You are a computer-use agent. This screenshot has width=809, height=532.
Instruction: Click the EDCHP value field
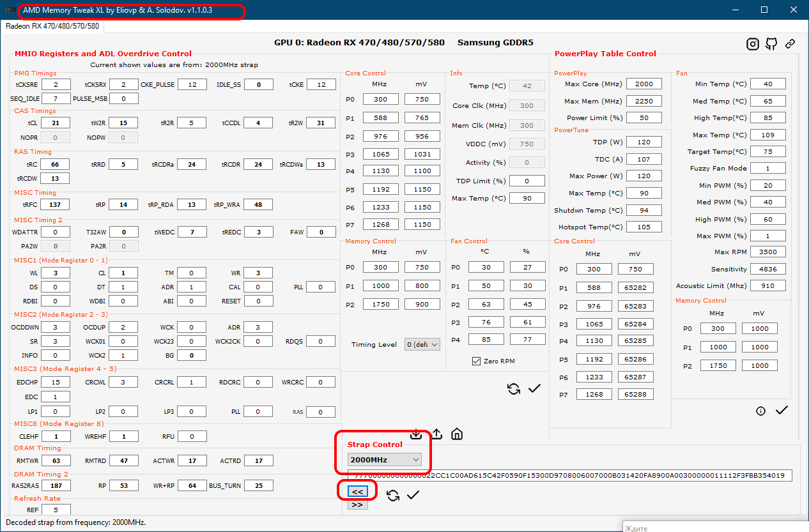pos(57,382)
